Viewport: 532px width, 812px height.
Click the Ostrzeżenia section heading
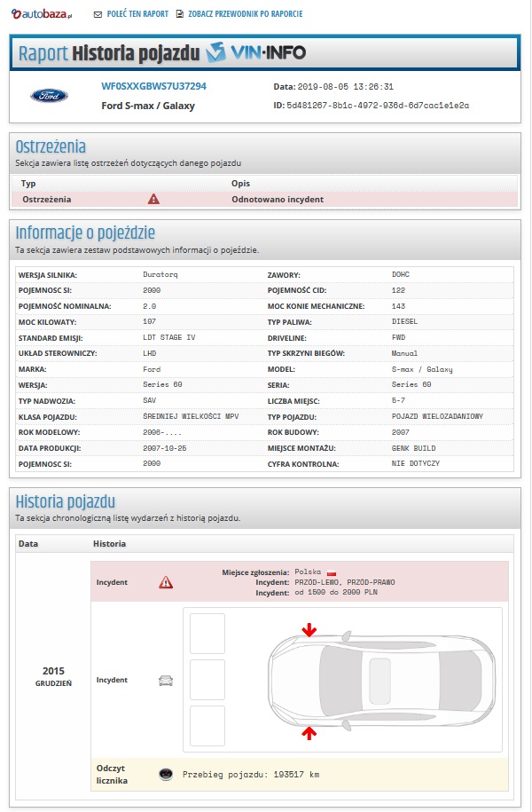coord(51,146)
